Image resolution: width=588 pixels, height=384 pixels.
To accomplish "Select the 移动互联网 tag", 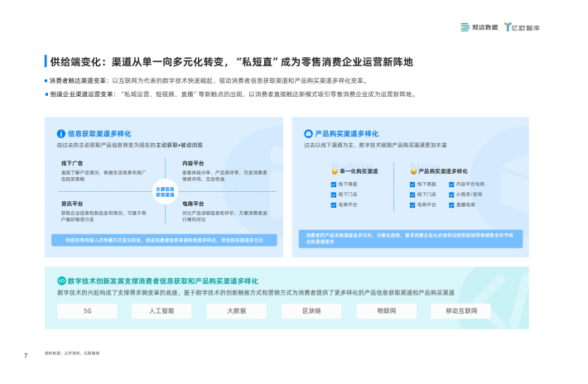I will [x=460, y=311].
